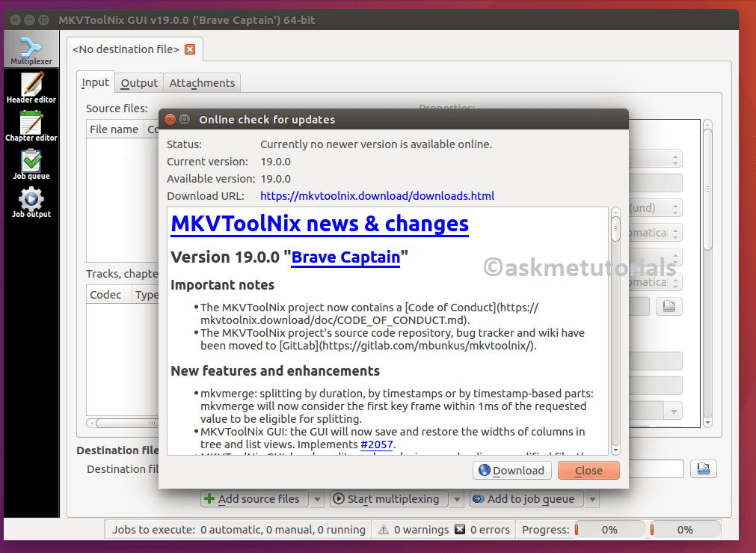Click the File name column header

click(114, 129)
